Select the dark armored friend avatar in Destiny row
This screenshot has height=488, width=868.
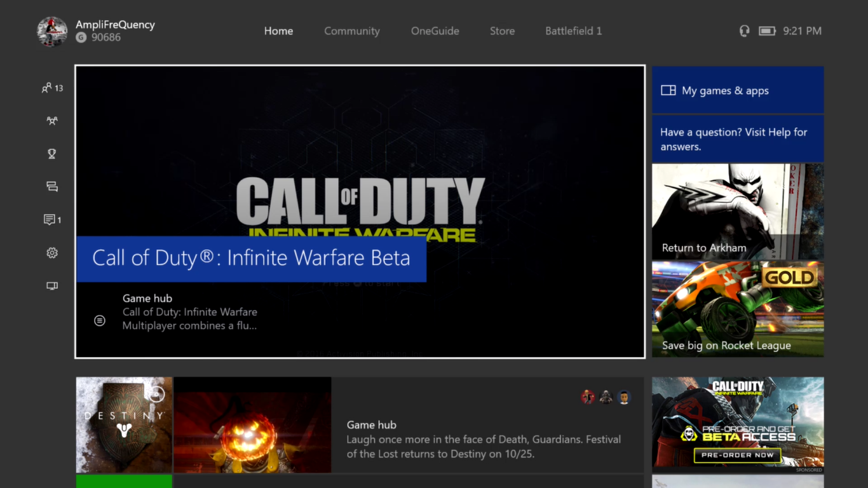point(606,397)
